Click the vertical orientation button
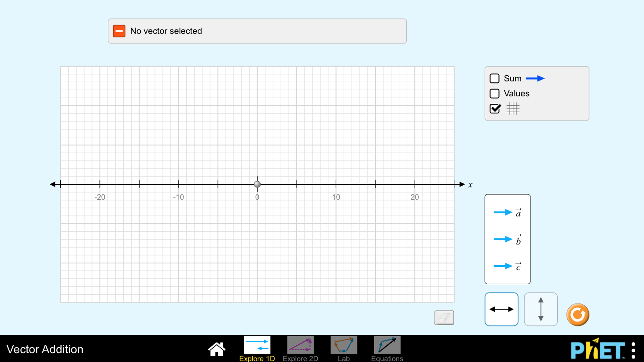Image resolution: width=644 pixels, height=362 pixels. click(x=541, y=309)
